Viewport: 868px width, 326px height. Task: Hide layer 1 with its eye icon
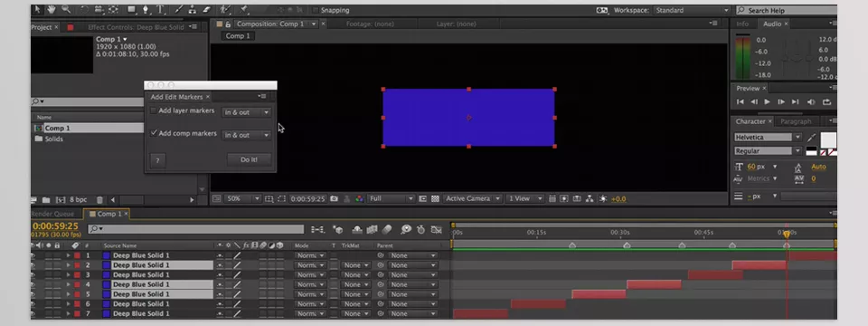(x=33, y=255)
